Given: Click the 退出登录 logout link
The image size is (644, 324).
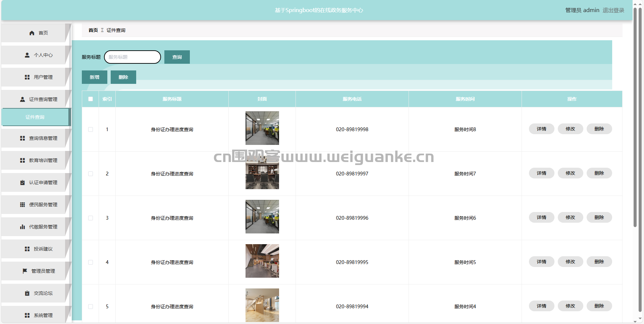Looking at the screenshot, I should pyautogui.click(x=613, y=10).
